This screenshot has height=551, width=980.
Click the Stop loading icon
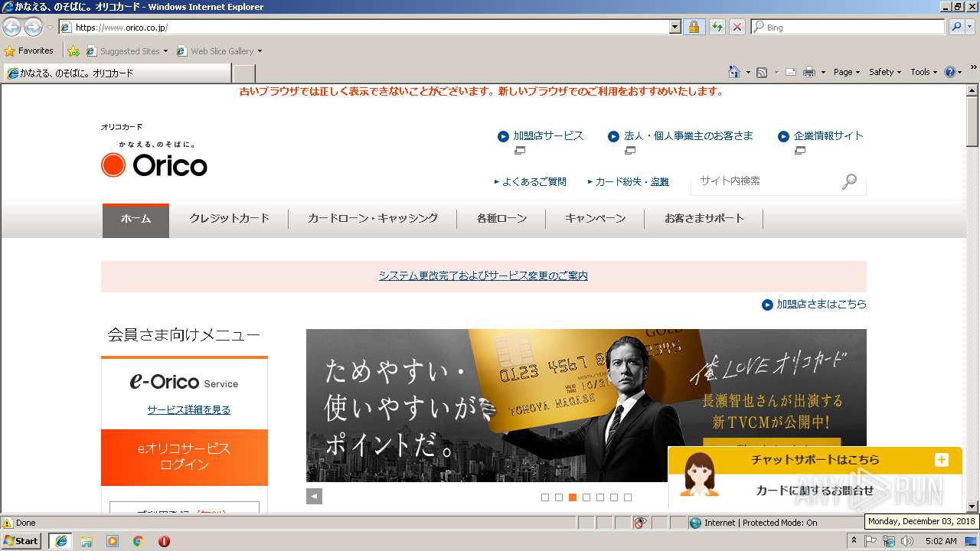pos(737,27)
